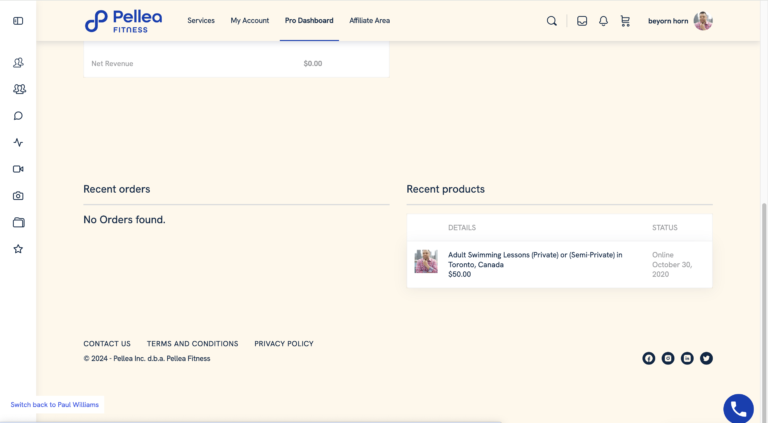Show notifications via the bell icon

click(x=603, y=21)
